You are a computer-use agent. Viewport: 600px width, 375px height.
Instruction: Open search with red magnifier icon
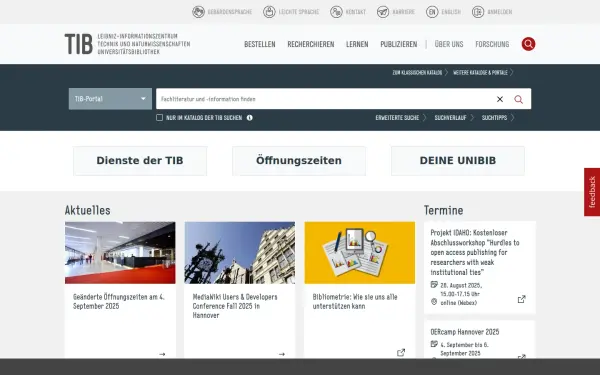pos(528,44)
